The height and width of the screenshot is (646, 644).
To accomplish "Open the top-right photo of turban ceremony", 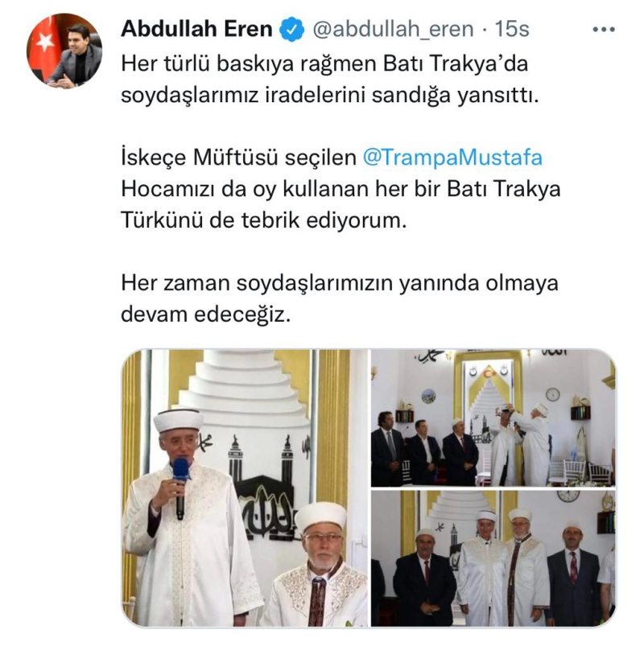I will [493, 418].
